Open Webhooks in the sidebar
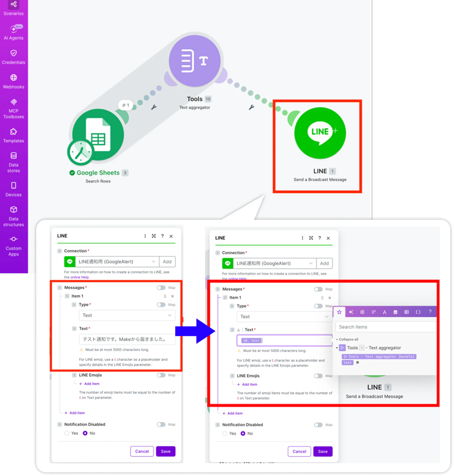This screenshot has height=476, width=454. pos(14,82)
